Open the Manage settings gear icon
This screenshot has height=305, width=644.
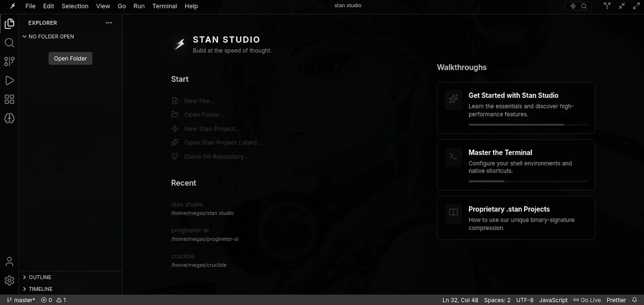click(x=9, y=280)
